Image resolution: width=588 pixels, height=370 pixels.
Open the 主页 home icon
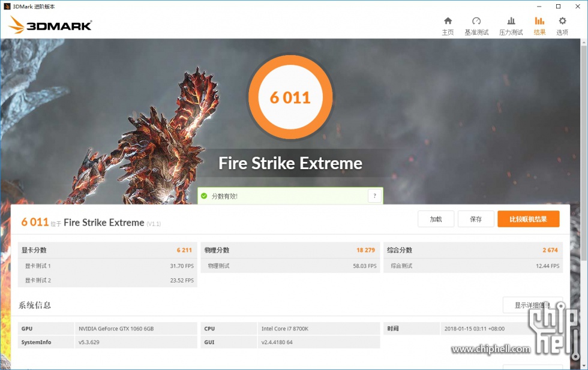click(x=448, y=21)
